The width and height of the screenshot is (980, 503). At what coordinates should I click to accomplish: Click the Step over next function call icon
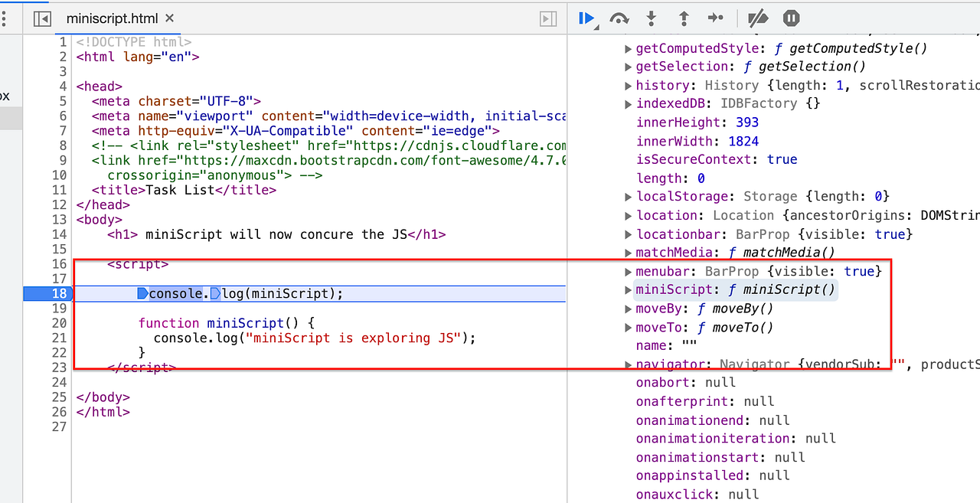point(619,18)
